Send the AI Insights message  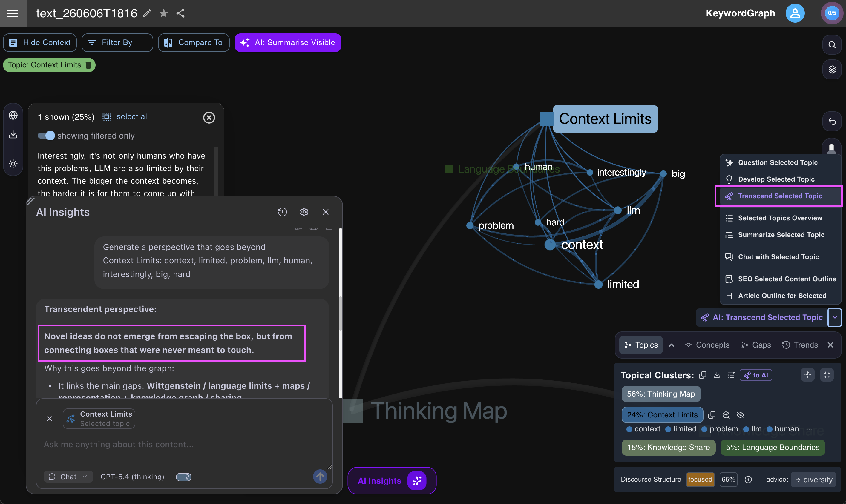tap(320, 477)
